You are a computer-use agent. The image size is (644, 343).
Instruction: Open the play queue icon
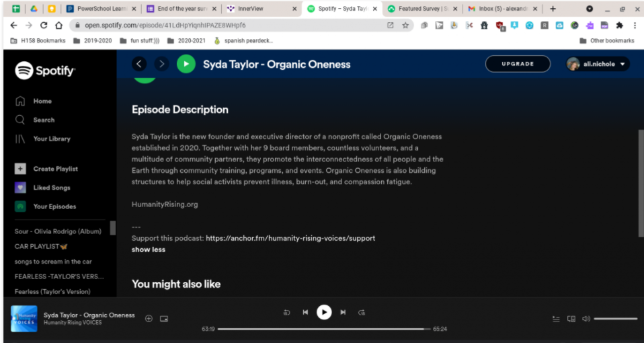click(556, 319)
